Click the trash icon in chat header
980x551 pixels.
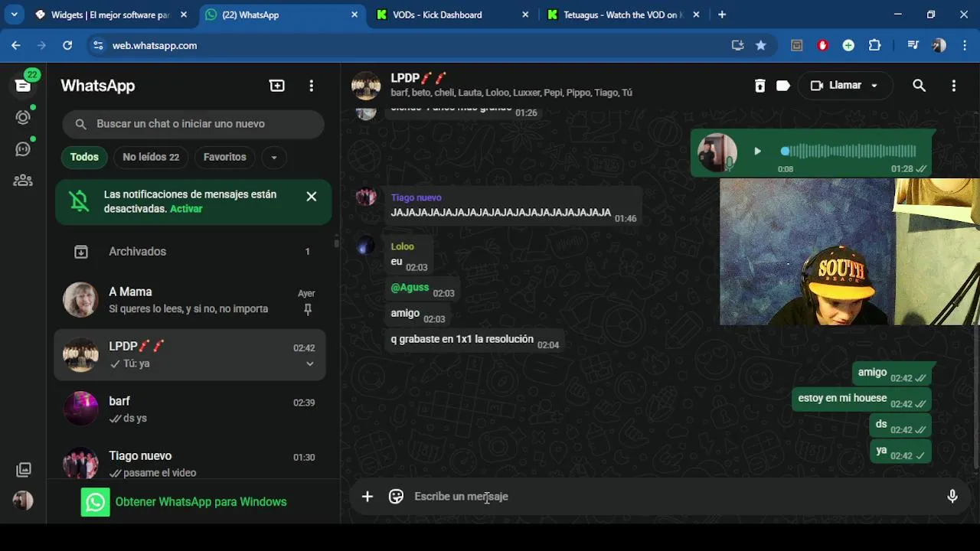[759, 86]
